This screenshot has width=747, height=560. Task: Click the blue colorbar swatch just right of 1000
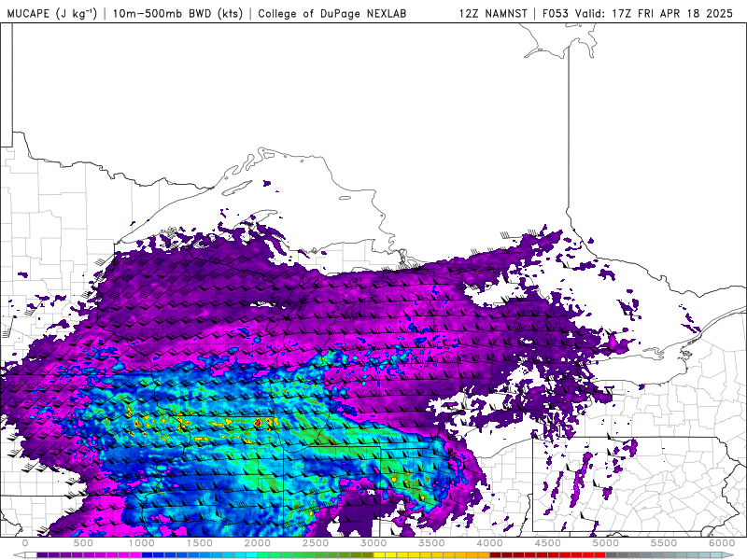[148, 554]
